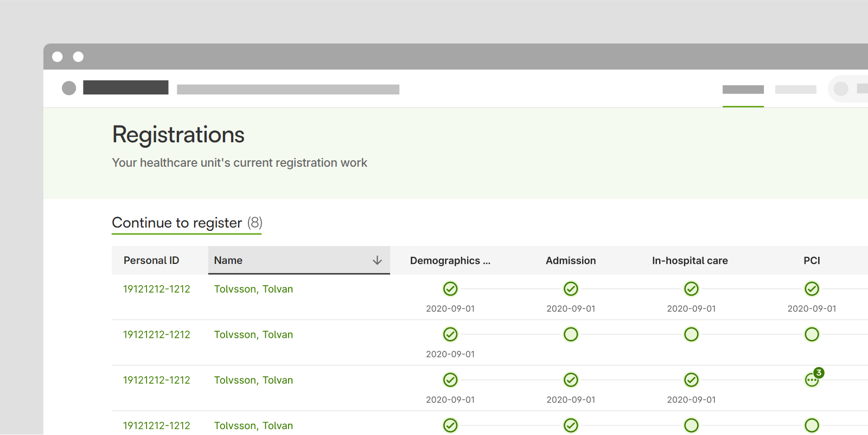Click first-row Demographics date 2020-09-01
This screenshot has height=435, width=868.
pos(450,308)
